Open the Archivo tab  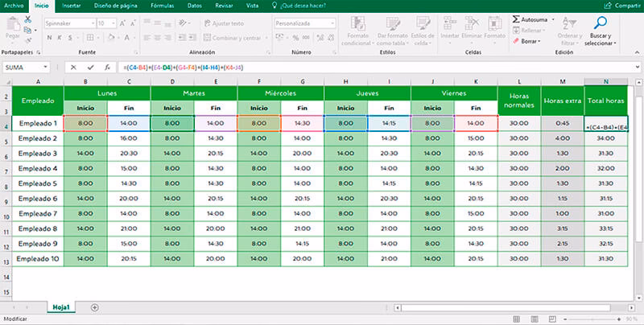(x=14, y=6)
